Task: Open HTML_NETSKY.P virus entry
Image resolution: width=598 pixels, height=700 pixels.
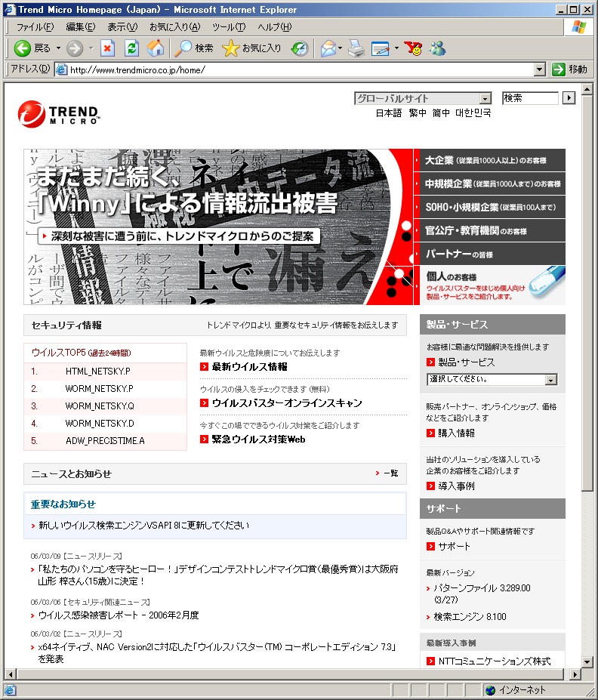Action: [x=97, y=372]
